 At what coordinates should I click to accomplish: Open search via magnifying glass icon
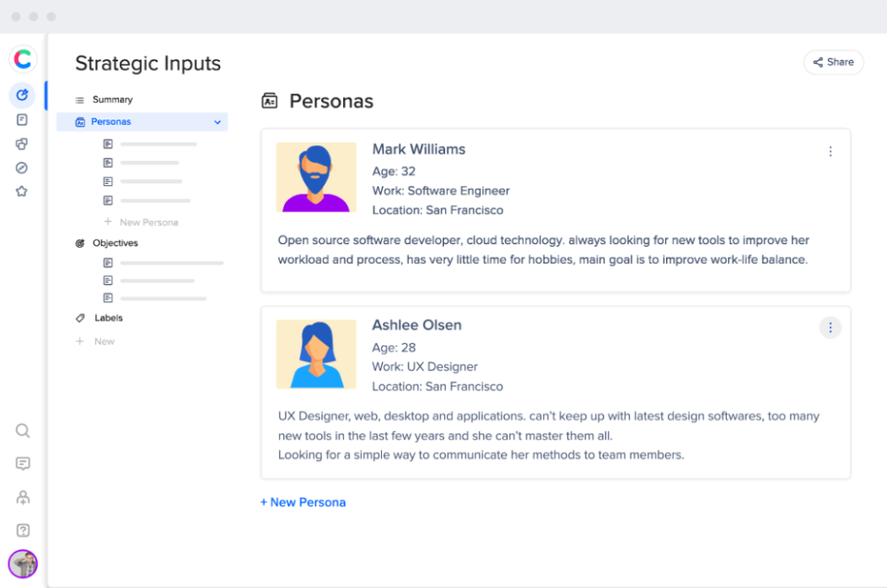click(23, 430)
